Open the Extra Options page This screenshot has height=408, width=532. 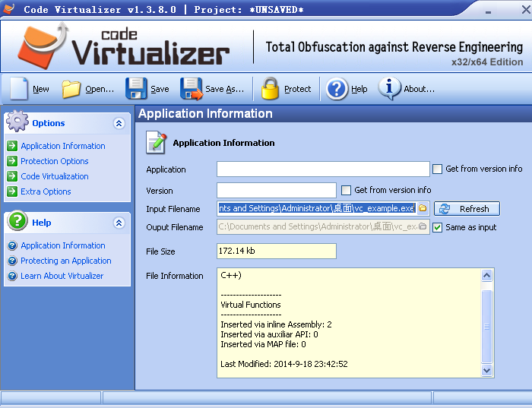coord(46,191)
